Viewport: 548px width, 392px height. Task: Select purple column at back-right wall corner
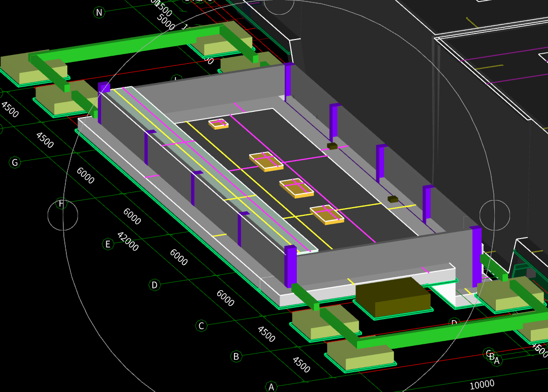click(x=288, y=82)
